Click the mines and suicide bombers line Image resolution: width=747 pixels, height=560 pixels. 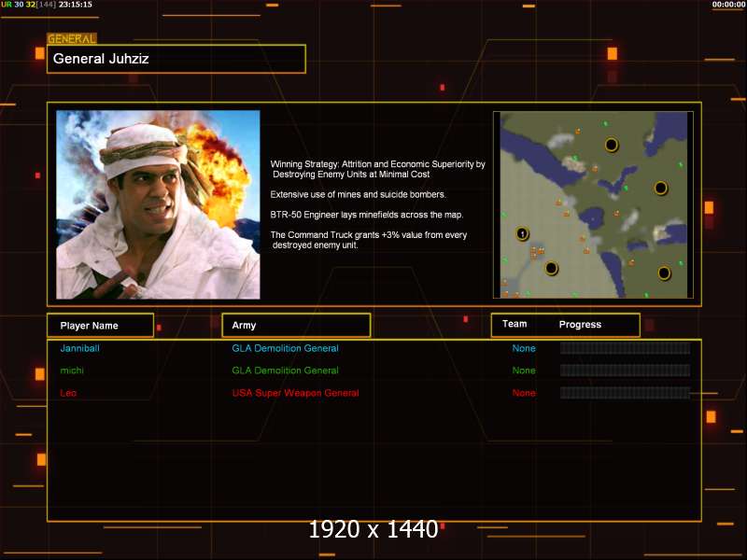[358, 194]
